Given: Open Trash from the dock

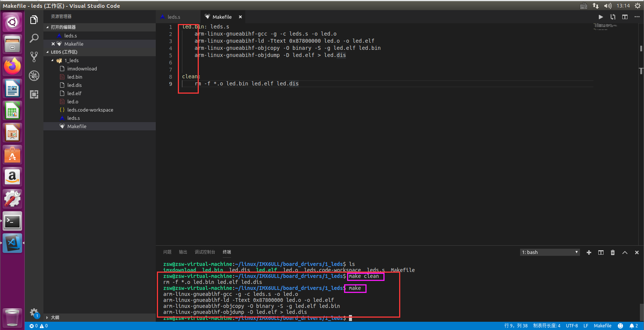Looking at the screenshot, I should click(12, 317).
